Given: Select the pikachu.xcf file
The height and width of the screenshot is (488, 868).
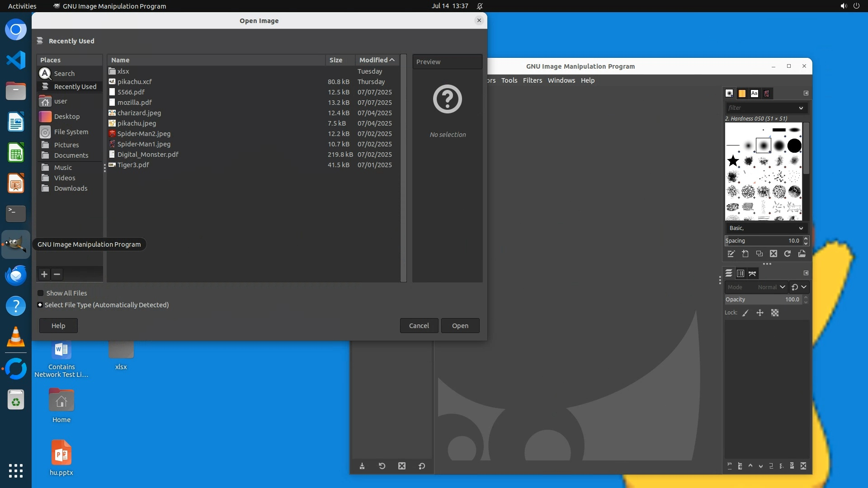Looking at the screenshot, I should point(134,82).
